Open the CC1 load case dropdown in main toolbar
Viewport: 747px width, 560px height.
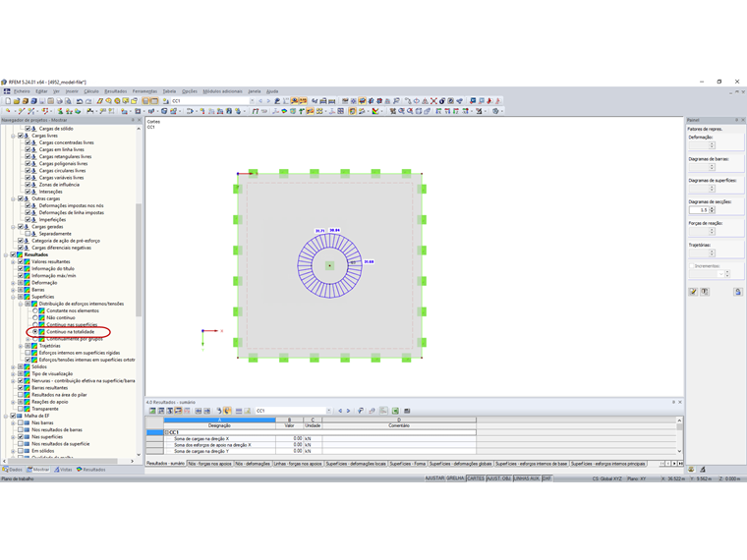pyautogui.click(x=252, y=101)
